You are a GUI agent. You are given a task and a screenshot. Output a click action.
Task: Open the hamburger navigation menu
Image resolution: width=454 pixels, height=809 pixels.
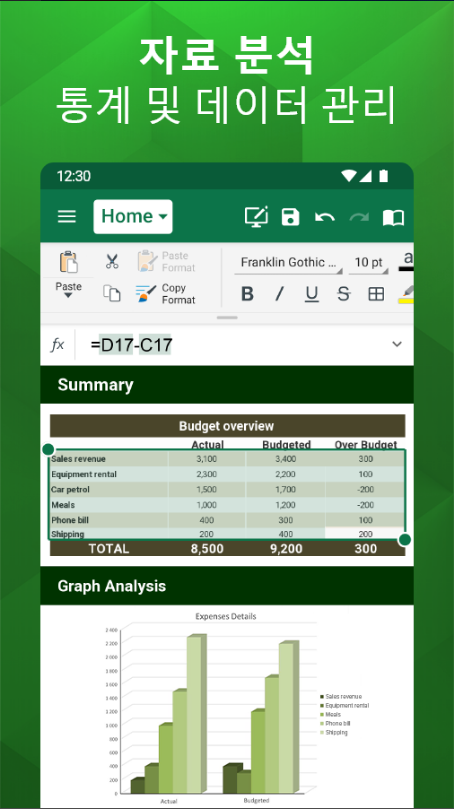(x=67, y=216)
